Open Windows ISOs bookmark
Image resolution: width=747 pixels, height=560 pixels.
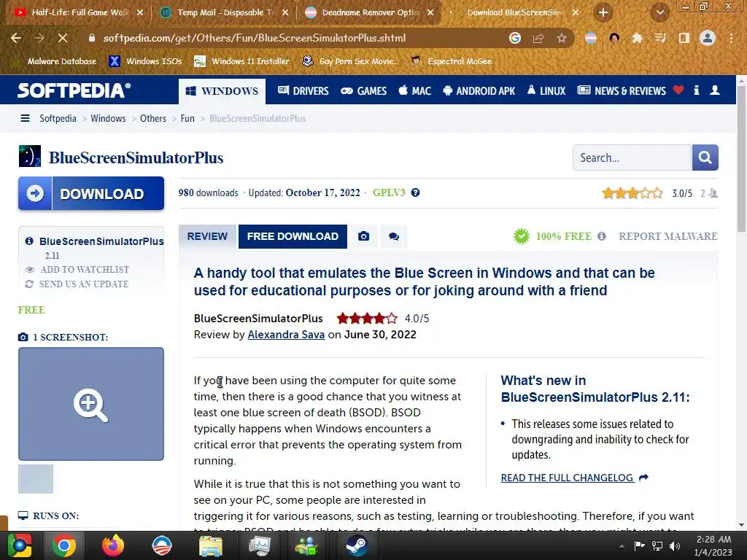coord(145,61)
